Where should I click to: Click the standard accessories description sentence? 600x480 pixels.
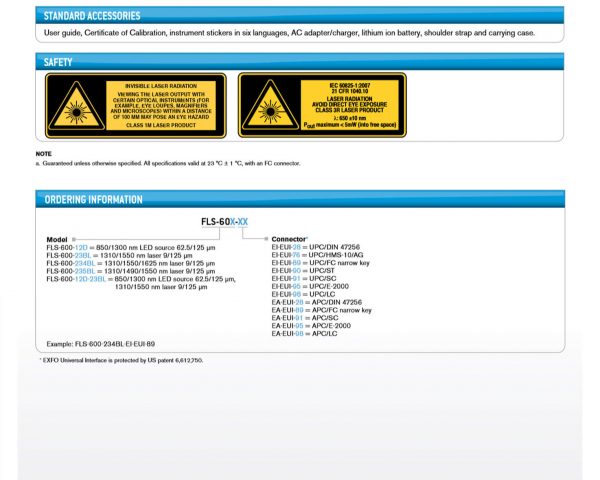tap(289, 33)
